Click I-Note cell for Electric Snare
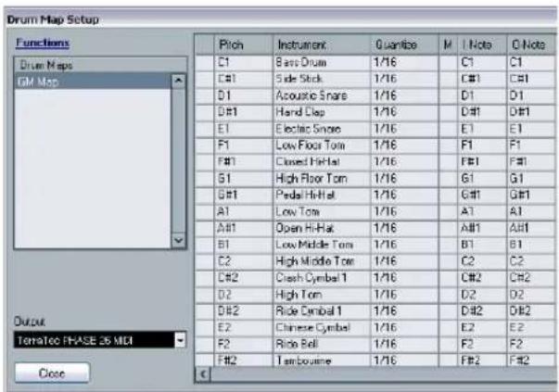The width and height of the screenshot is (559, 392). [x=482, y=129]
